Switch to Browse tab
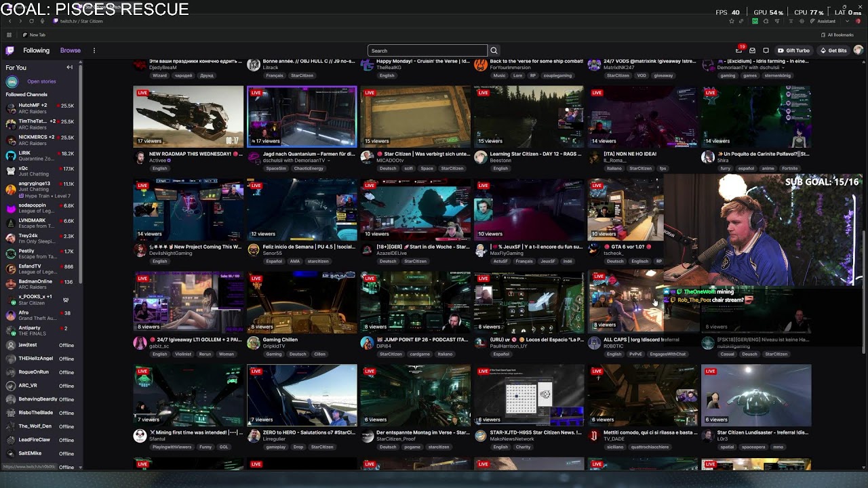The height and width of the screenshot is (488, 868). coord(70,50)
